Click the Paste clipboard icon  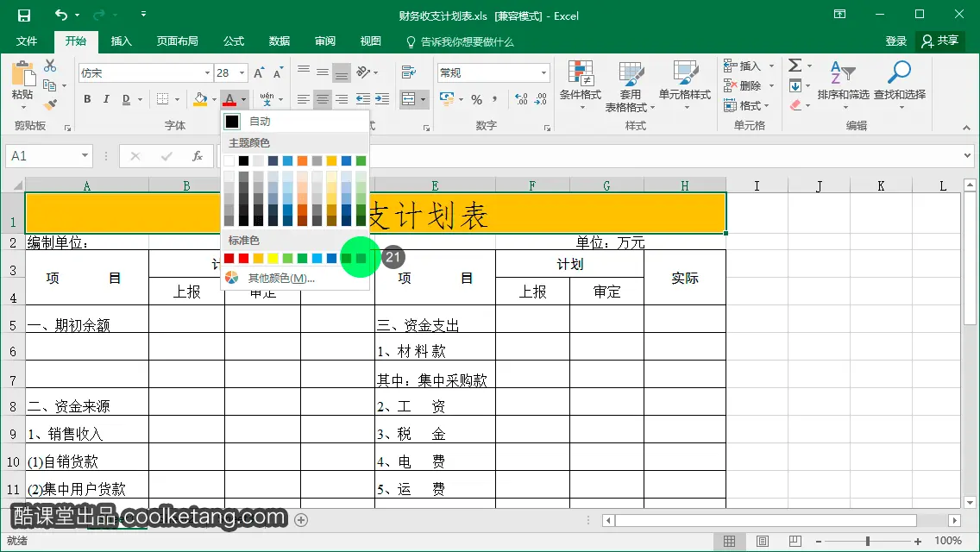tap(22, 74)
